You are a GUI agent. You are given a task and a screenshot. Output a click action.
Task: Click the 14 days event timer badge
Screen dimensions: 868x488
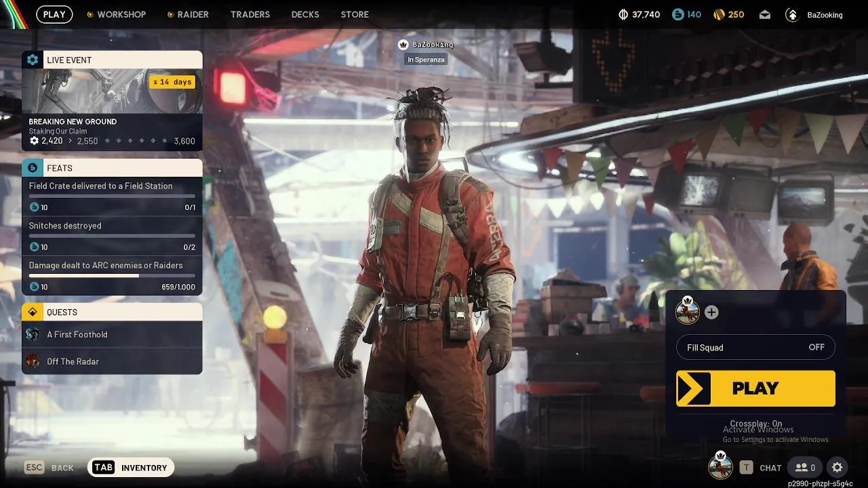pos(172,82)
